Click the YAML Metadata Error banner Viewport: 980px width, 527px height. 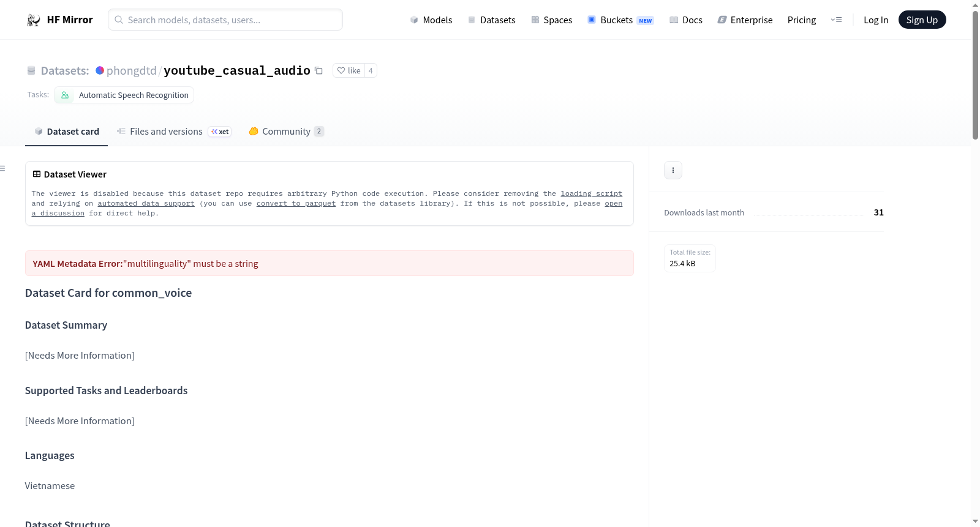point(330,263)
